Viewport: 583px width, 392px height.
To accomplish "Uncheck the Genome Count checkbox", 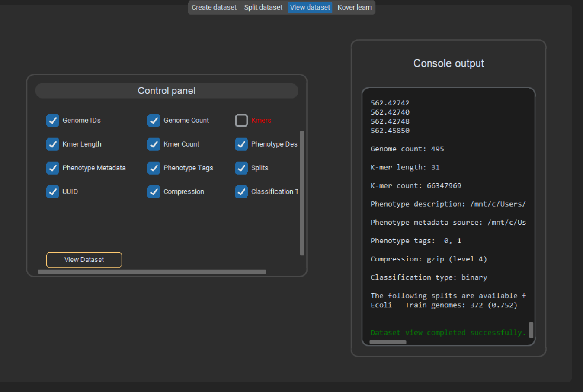I will (x=154, y=121).
